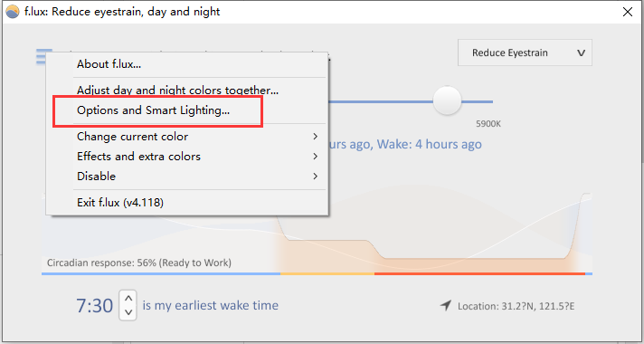Expand the Change current color submenu arrow
The width and height of the screenshot is (644, 344).
[x=315, y=137]
